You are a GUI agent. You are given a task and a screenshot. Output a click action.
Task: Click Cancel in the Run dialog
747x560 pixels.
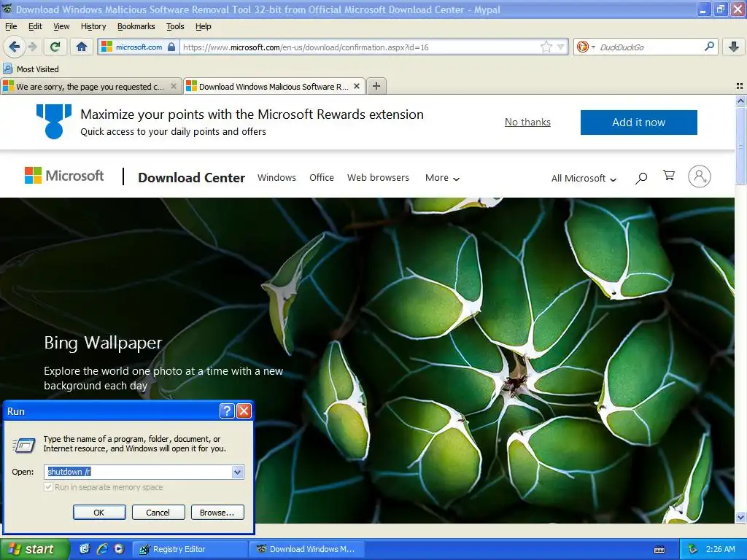(x=158, y=513)
